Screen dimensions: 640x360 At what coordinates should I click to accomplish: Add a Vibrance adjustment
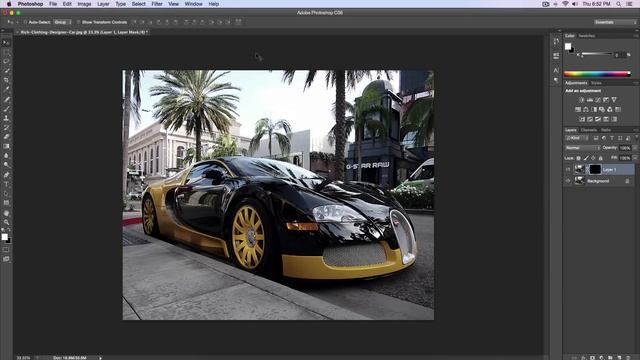(x=614, y=100)
